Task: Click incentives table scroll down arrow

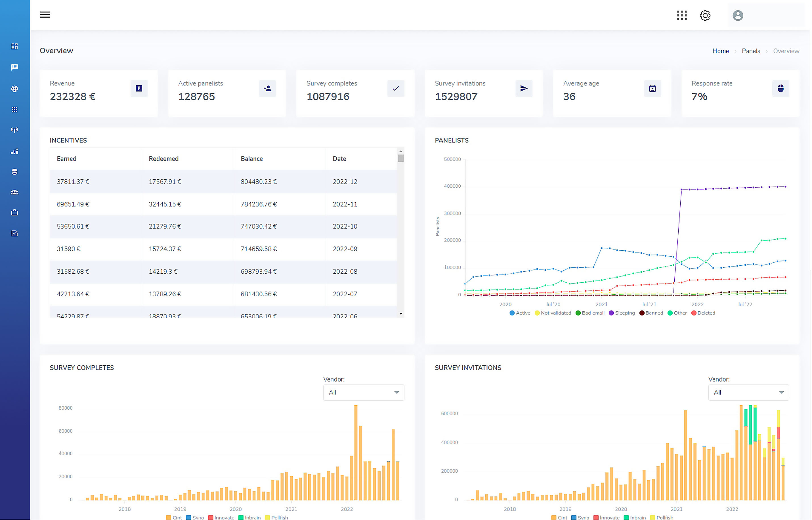Action: tap(401, 314)
